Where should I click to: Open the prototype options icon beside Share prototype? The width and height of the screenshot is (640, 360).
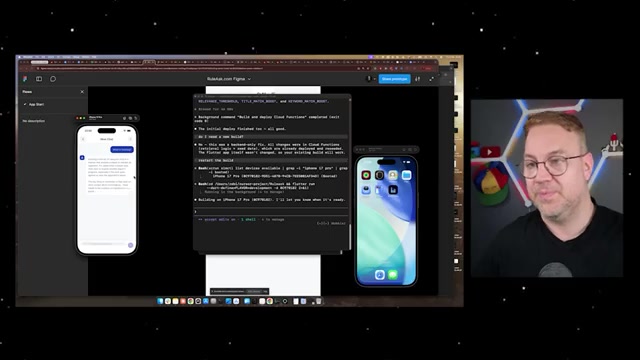pos(418,79)
